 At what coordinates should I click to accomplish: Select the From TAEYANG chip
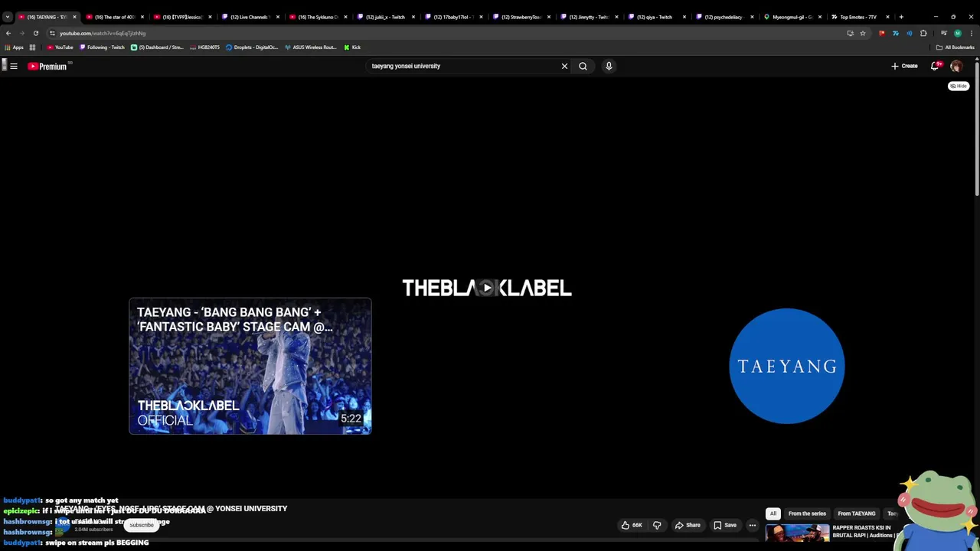click(856, 514)
